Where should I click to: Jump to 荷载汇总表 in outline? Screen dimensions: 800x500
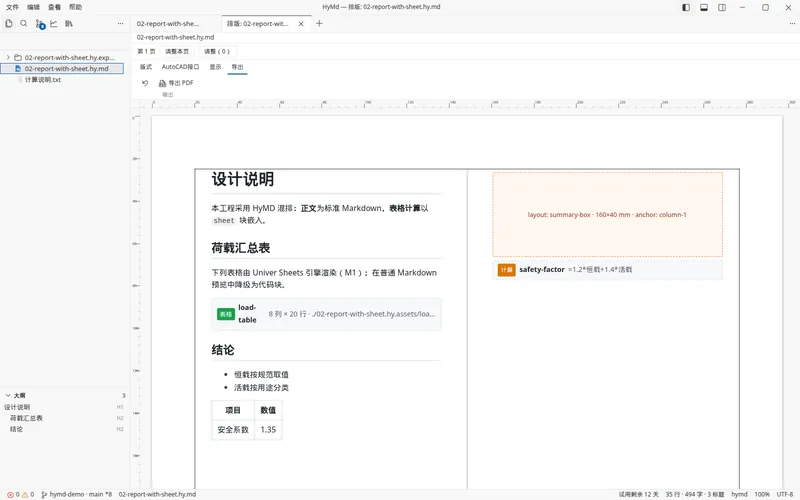(x=26, y=418)
